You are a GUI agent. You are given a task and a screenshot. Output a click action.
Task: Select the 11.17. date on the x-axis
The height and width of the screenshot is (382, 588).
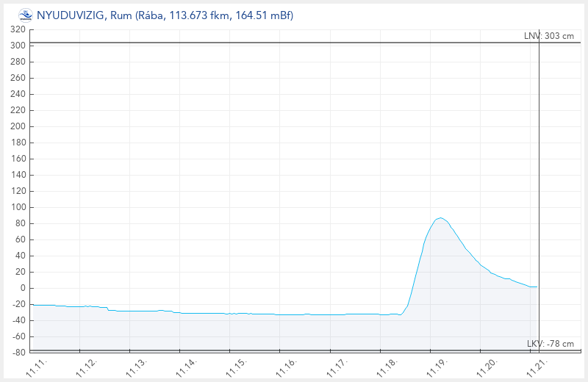[x=336, y=369]
